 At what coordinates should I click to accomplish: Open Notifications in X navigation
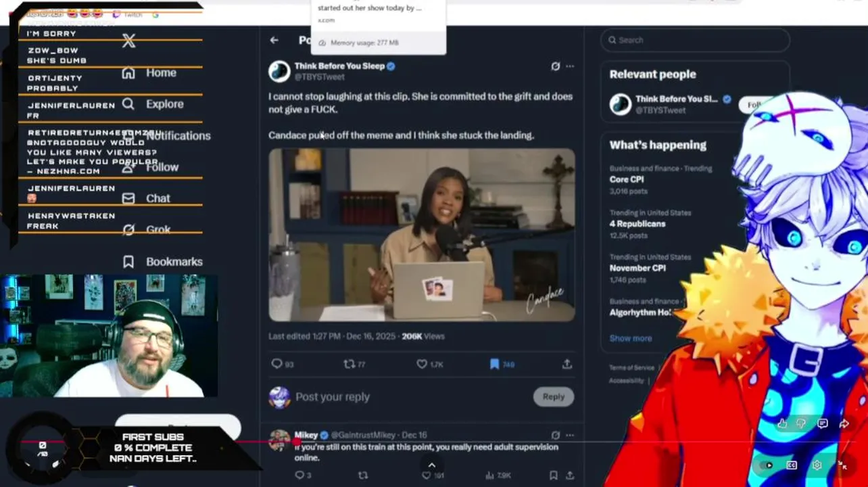[178, 135]
